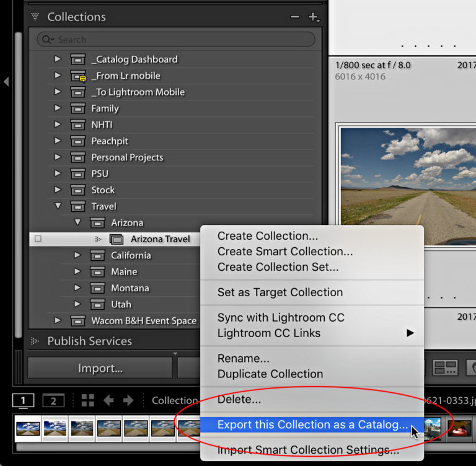Click the Wacom B&H Event Space set icon

tap(78, 321)
